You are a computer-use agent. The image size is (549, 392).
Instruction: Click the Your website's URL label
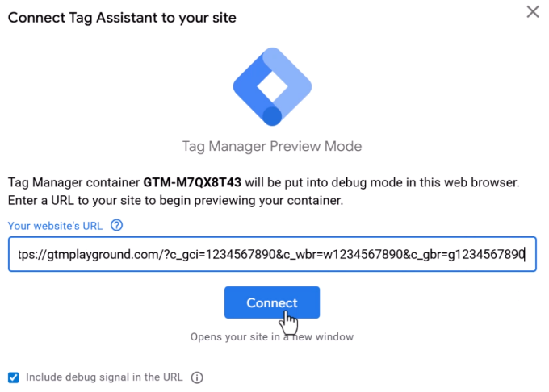click(x=55, y=226)
